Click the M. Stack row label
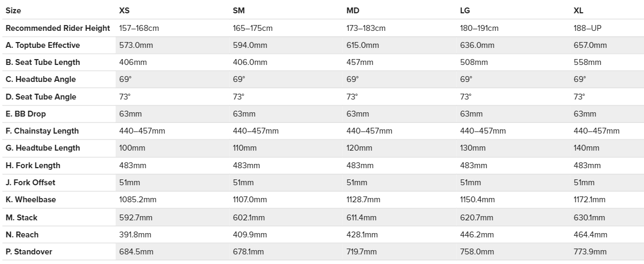 click(22, 218)
